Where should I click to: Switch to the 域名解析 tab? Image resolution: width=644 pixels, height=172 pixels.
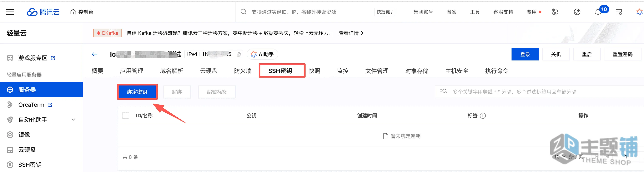(x=171, y=71)
